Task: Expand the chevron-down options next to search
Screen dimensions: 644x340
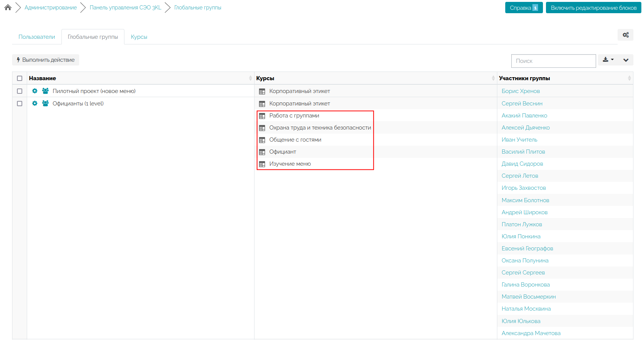Action: click(626, 60)
